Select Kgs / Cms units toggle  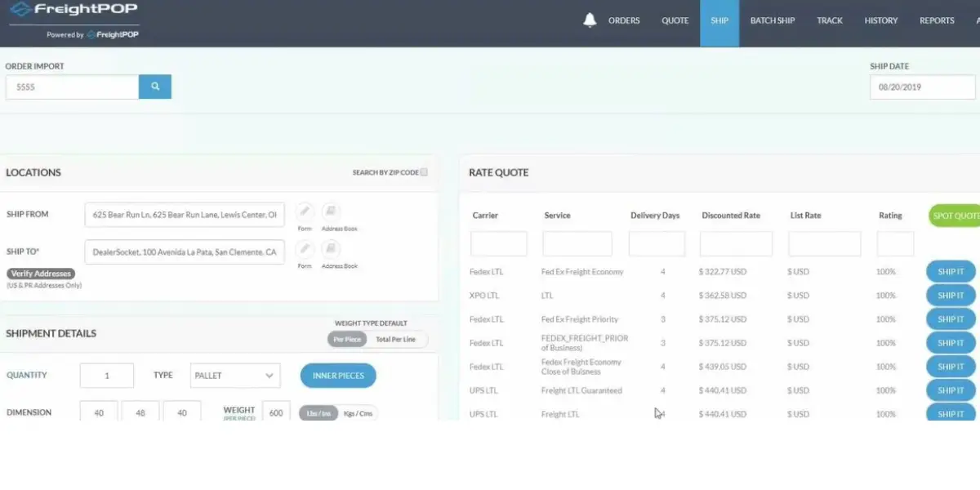click(358, 413)
